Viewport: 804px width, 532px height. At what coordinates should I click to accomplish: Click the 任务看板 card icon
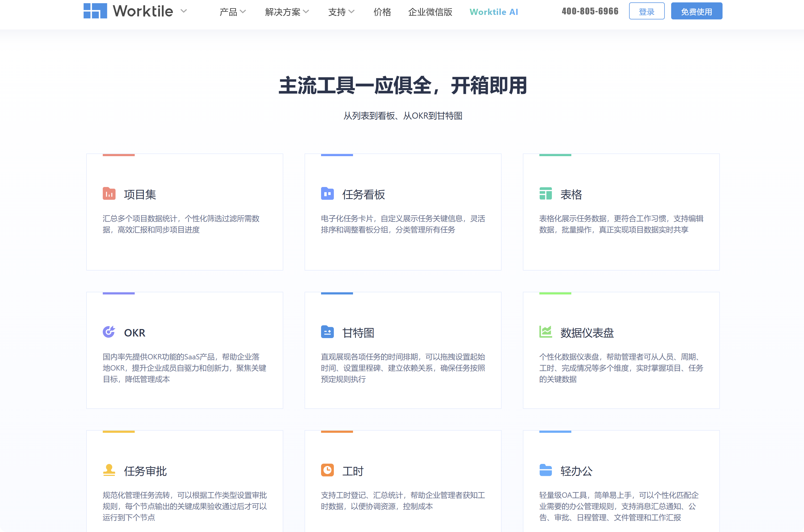click(x=328, y=194)
